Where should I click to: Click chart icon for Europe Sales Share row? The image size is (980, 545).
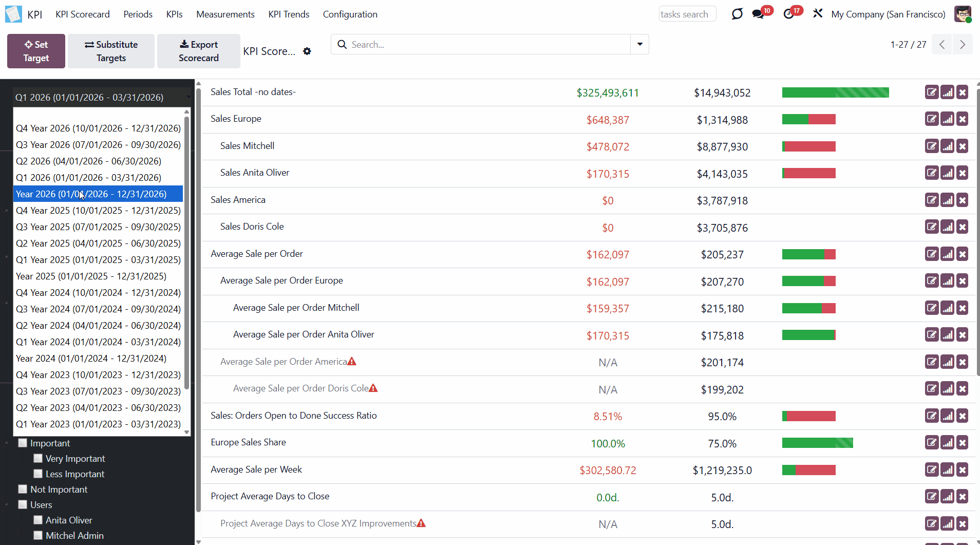pyautogui.click(x=947, y=443)
